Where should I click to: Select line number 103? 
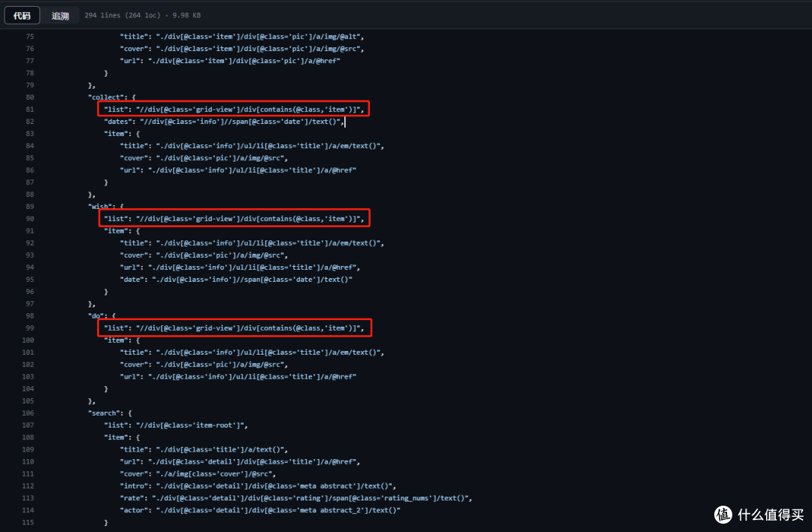point(28,376)
